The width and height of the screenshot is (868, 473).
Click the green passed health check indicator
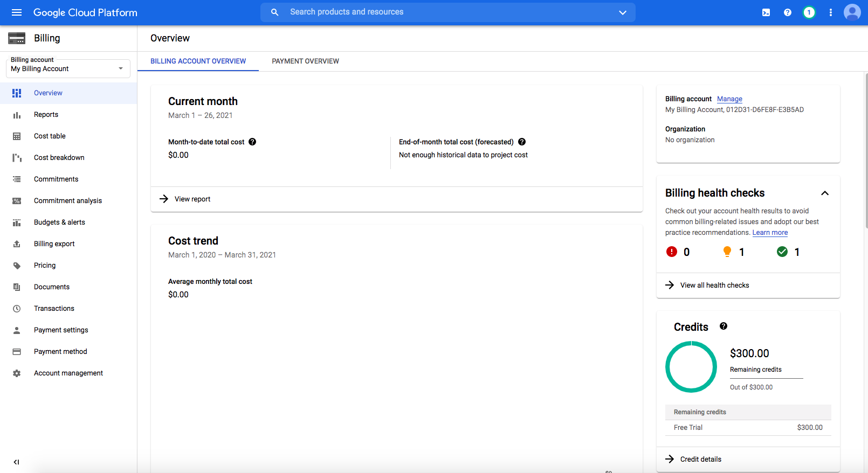click(x=782, y=252)
